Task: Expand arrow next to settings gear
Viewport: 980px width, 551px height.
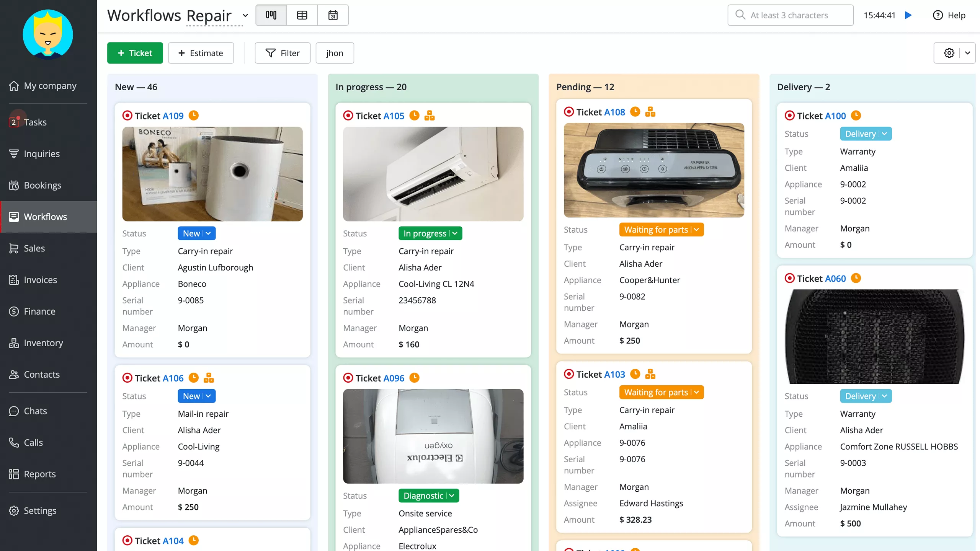Action: pos(967,53)
